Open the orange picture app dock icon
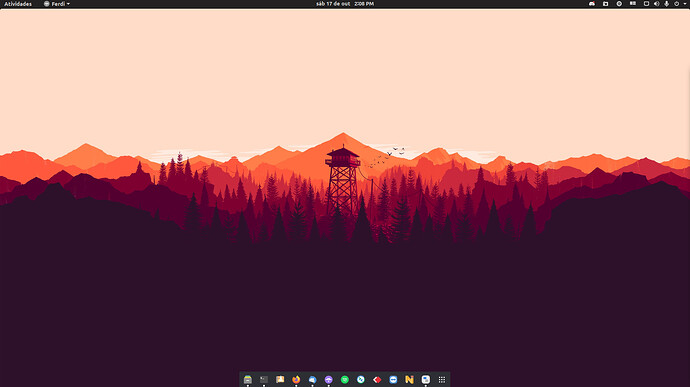690x387 pixels. pos(280,380)
